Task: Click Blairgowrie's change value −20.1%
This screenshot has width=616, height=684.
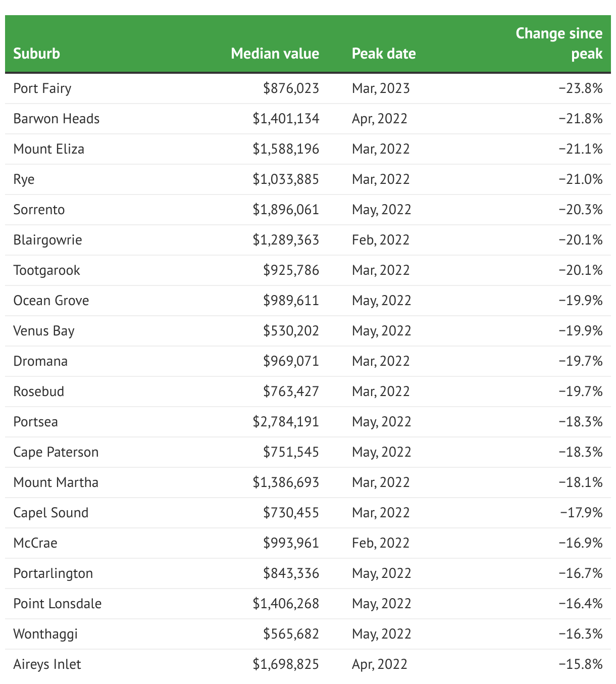Action: point(581,240)
